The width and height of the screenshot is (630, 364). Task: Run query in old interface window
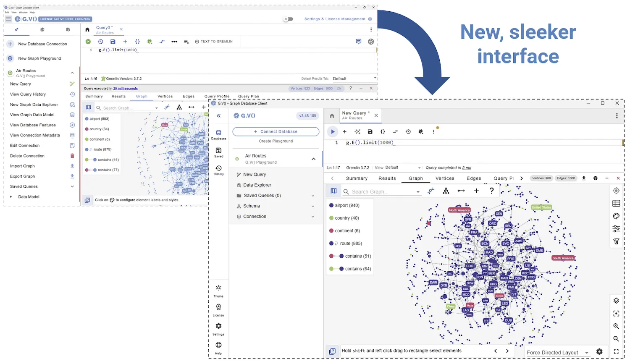tap(88, 42)
